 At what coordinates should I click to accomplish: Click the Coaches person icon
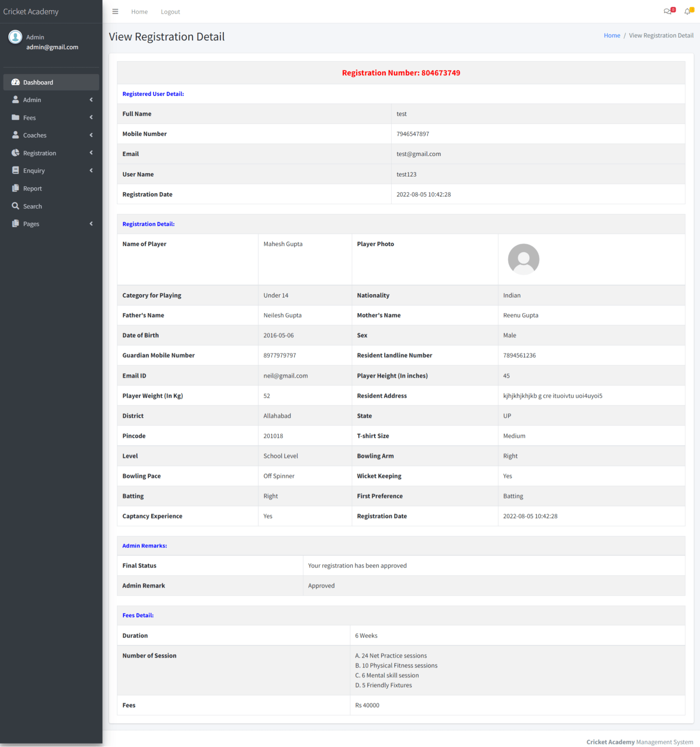click(16, 135)
